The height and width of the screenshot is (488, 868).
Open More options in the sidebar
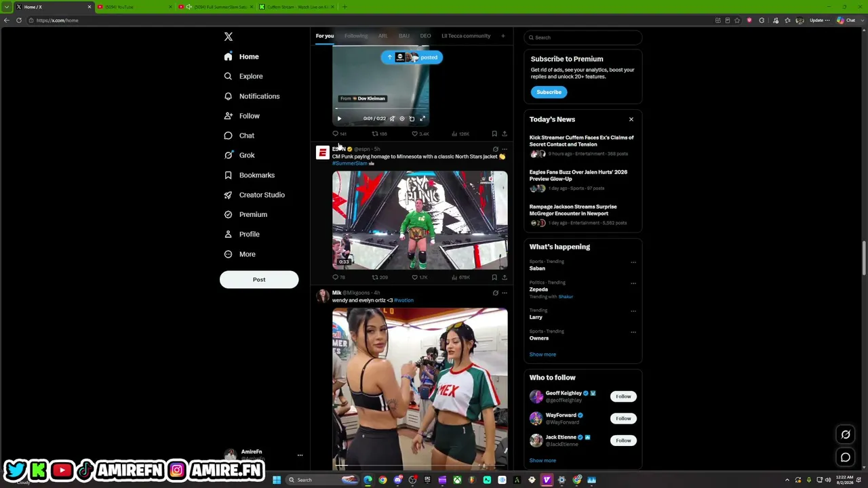(239, 254)
